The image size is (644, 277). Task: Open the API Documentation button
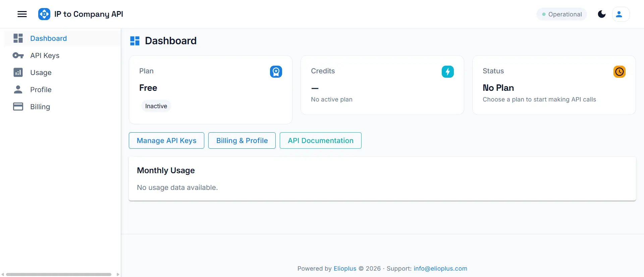pos(321,140)
